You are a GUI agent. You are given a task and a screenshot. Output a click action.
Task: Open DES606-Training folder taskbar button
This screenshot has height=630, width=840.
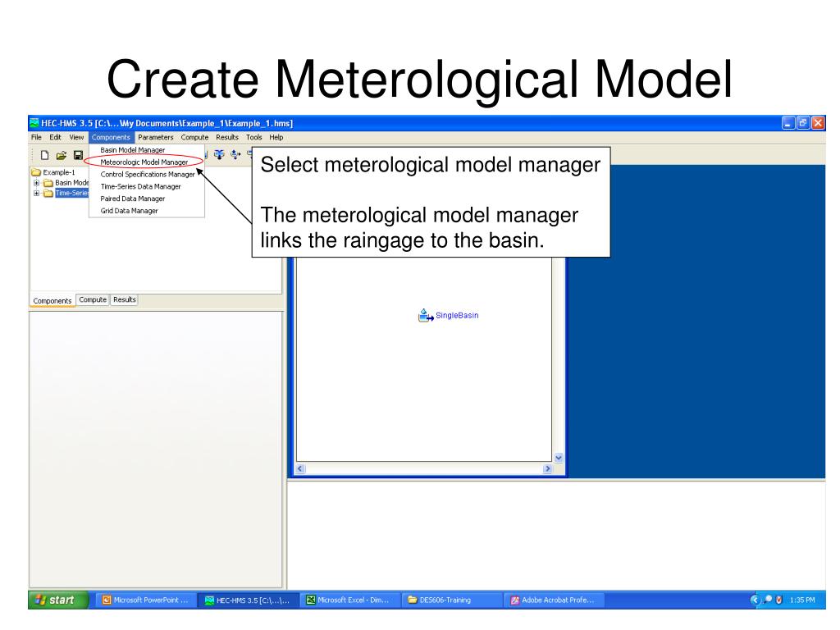(452, 600)
